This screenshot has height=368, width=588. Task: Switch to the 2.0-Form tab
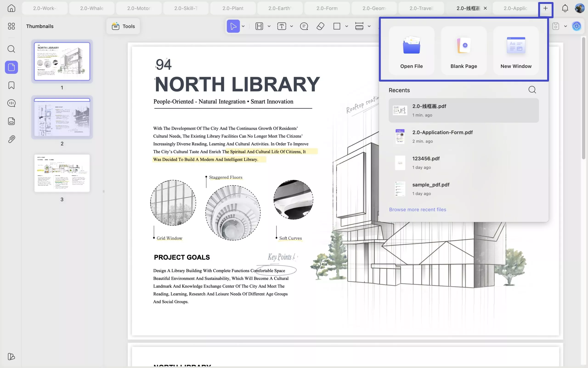(327, 8)
